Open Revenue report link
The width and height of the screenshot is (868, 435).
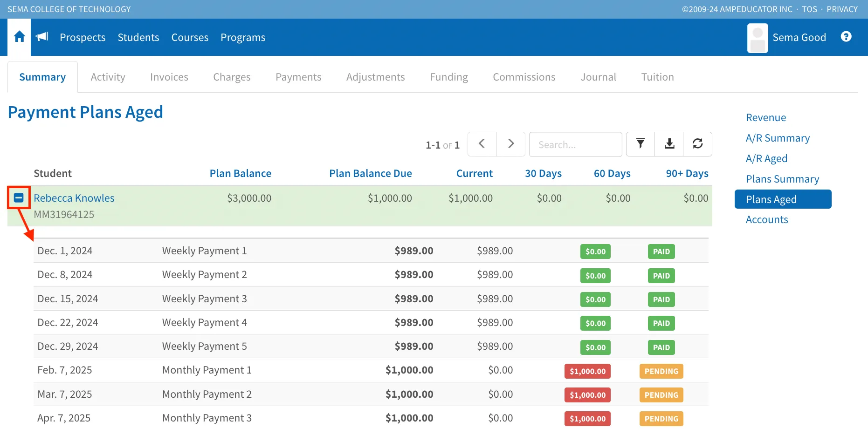coord(766,117)
